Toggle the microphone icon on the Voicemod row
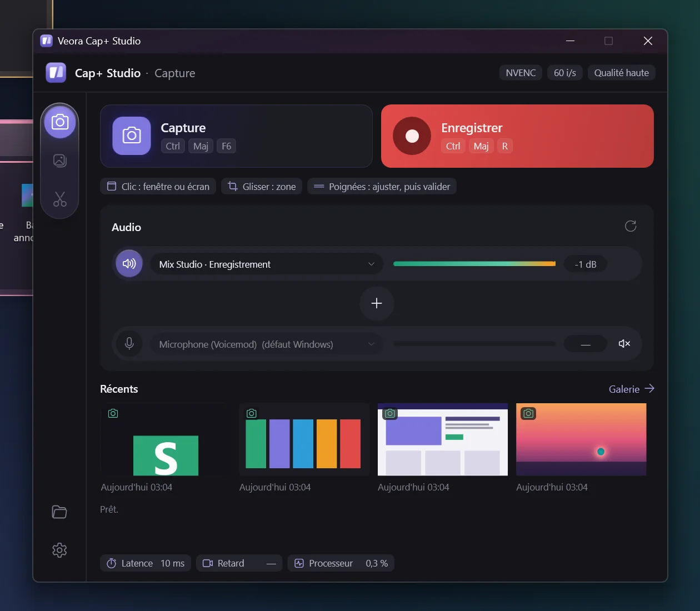 pyautogui.click(x=129, y=344)
